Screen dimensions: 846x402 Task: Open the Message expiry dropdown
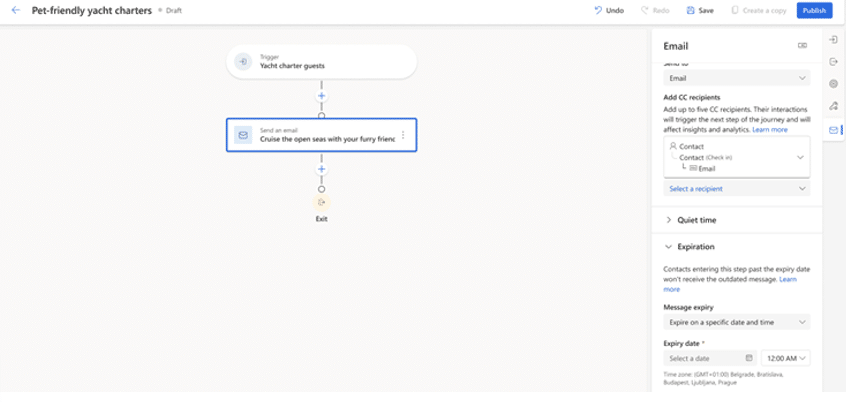pyautogui.click(x=737, y=322)
